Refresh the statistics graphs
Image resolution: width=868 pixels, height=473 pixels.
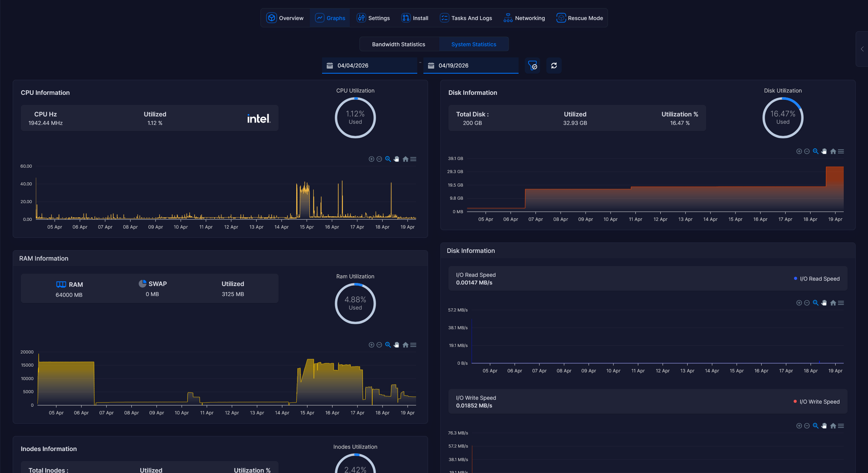coord(554,66)
